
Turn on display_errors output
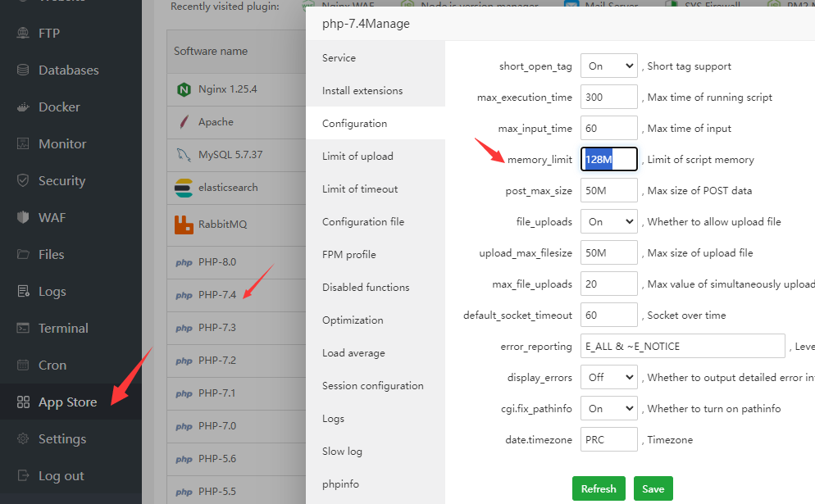point(609,377)
